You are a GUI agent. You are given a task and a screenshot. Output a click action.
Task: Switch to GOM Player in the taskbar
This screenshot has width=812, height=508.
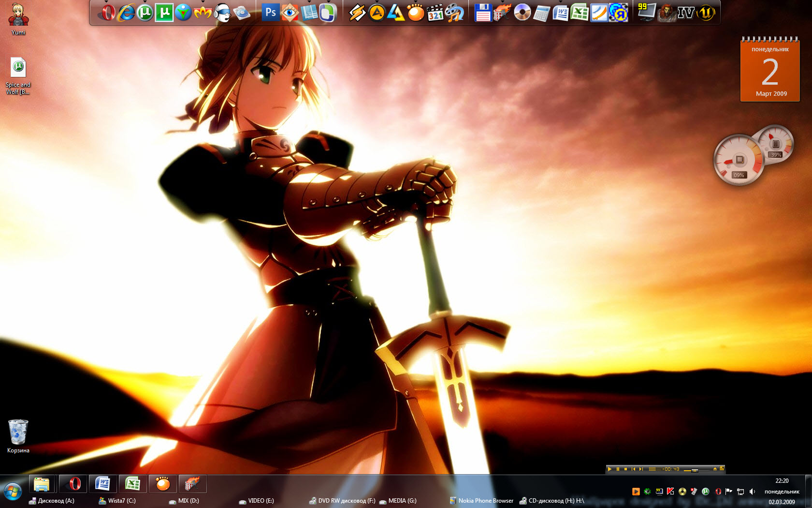tap(163, 484)
